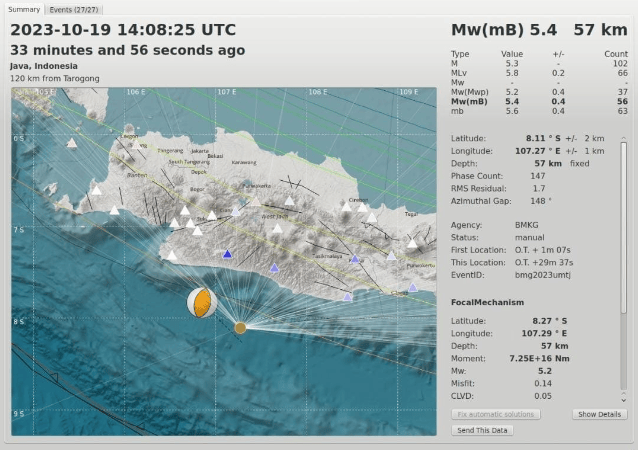Click the Agency value BMKG
This screenshot has height=450, width=638.
[x=527, y=225]
